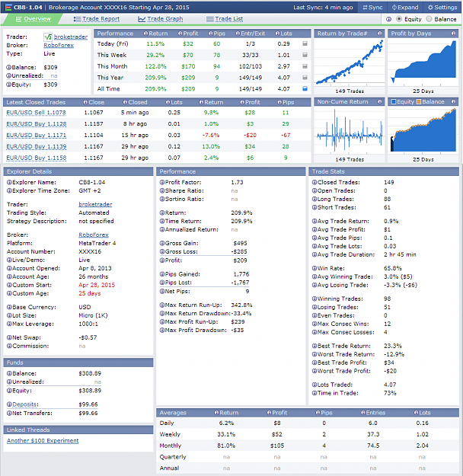
Task: Open the EUR/USD Buy 1.1158 trade
Action: click(x=37, y=158)
